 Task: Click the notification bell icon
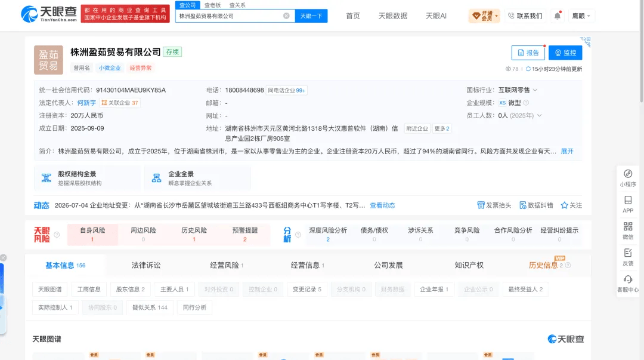click(x=558, y=16)
